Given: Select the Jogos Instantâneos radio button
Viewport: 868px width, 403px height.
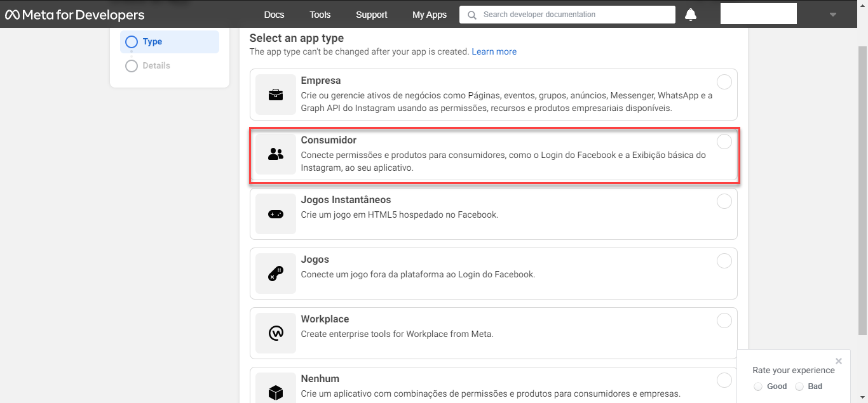Looking at the screenshot, I should click(724, 201).
